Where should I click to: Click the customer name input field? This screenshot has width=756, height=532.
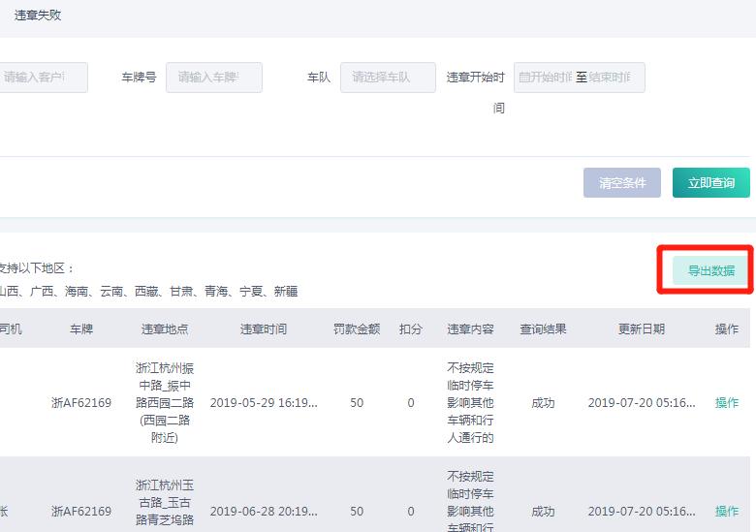coord(43,78)
